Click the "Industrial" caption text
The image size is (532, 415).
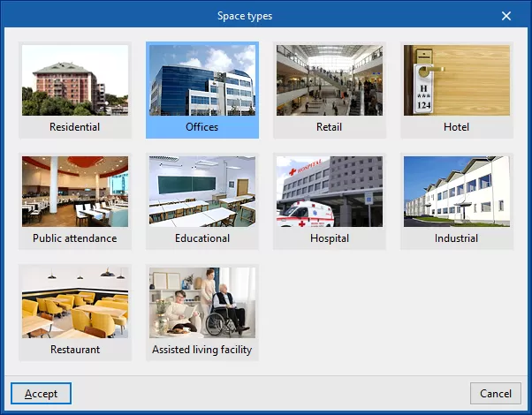(x=457, y=238)
